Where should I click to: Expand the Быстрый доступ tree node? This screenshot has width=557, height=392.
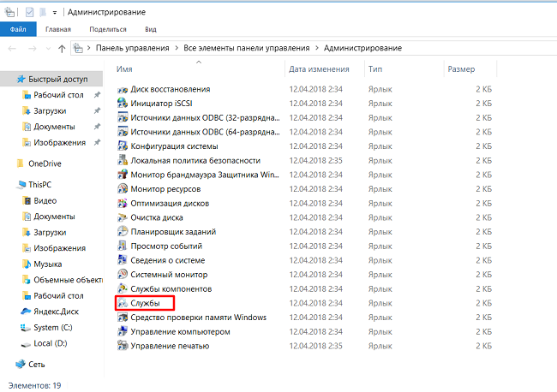pyautogui.click(x=9, y=79)
